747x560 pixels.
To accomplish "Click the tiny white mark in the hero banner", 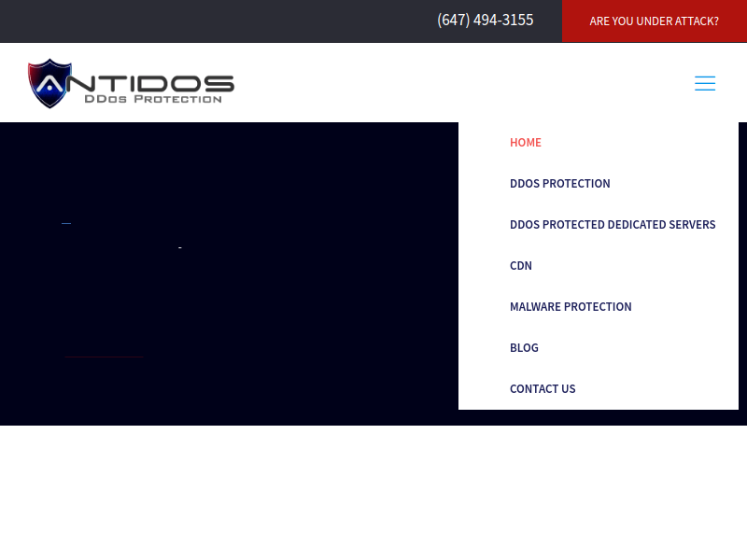I will pos(179,247).
